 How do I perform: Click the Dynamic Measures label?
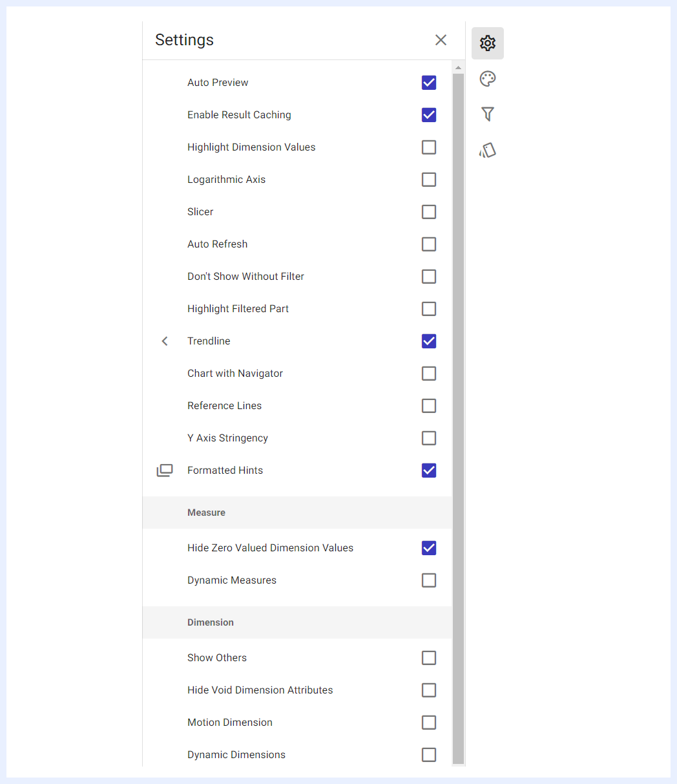[232, 580]
